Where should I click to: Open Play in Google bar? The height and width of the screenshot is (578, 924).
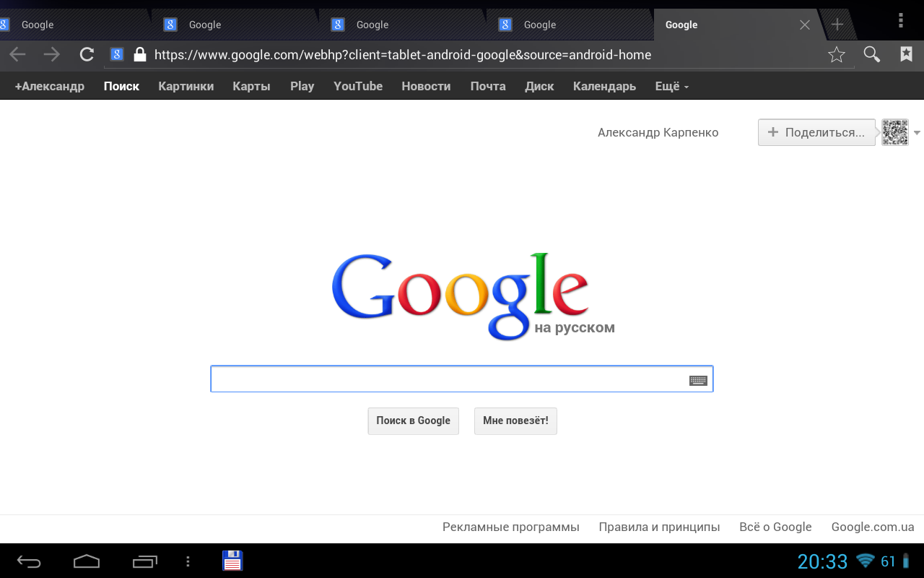point(302,86)
